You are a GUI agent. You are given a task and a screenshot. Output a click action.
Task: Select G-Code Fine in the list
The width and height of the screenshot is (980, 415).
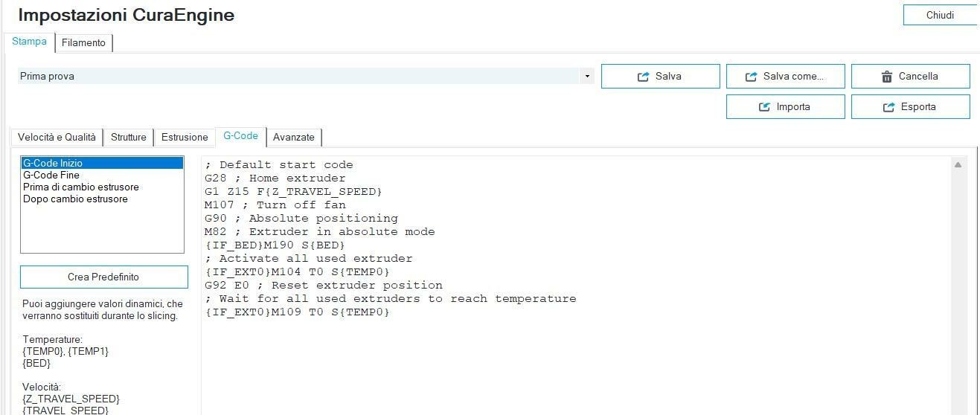(103, 175)
